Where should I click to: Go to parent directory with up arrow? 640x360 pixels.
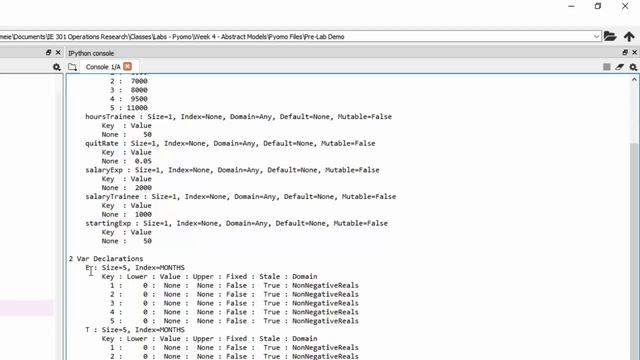coord(629,36)
